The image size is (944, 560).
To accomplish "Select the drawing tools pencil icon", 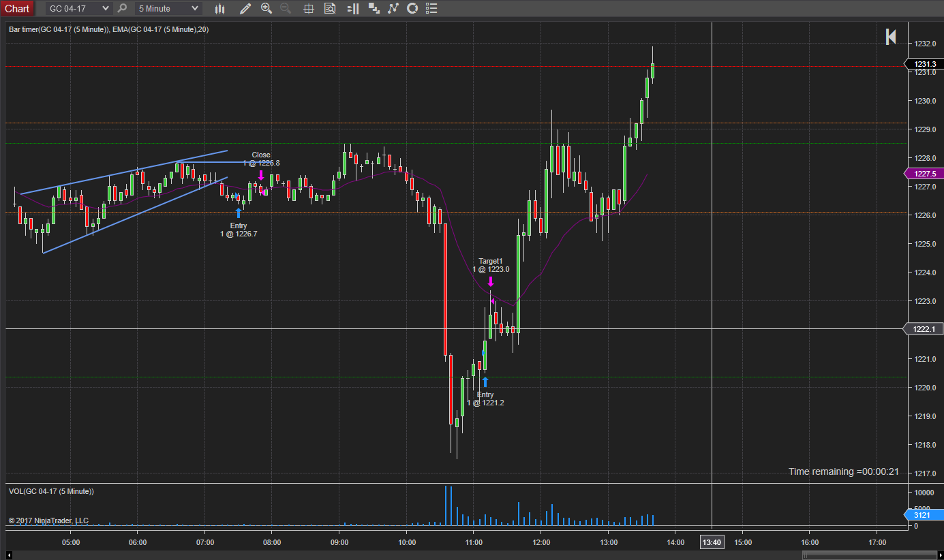I will pyautogui.click(x=245, y=8).
